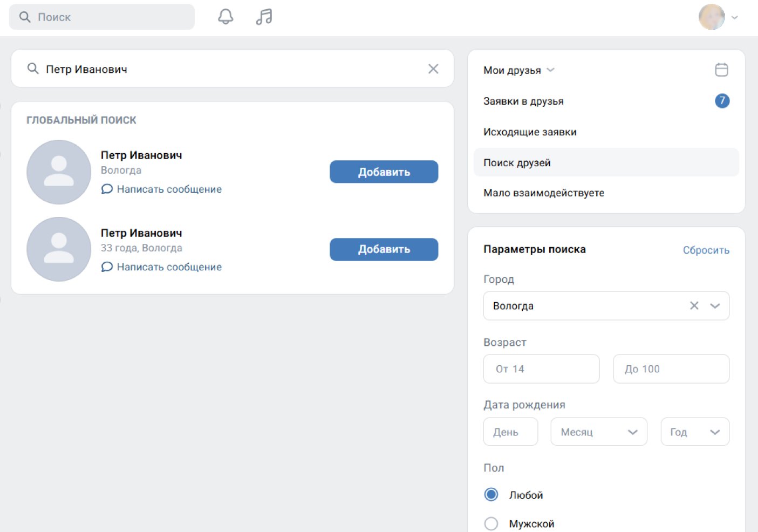
Task: Click the first Петр Иванович avatar
Action: [x=59, y=172]
